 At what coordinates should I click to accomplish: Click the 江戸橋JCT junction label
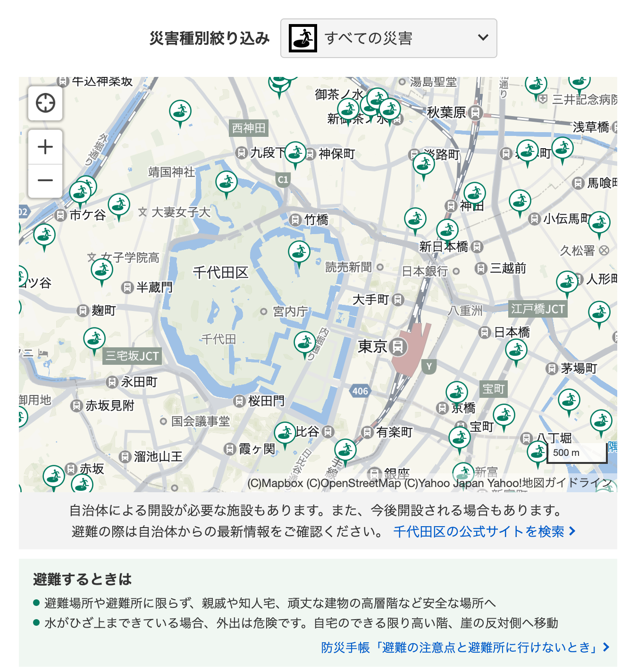(x=537, y=309)
